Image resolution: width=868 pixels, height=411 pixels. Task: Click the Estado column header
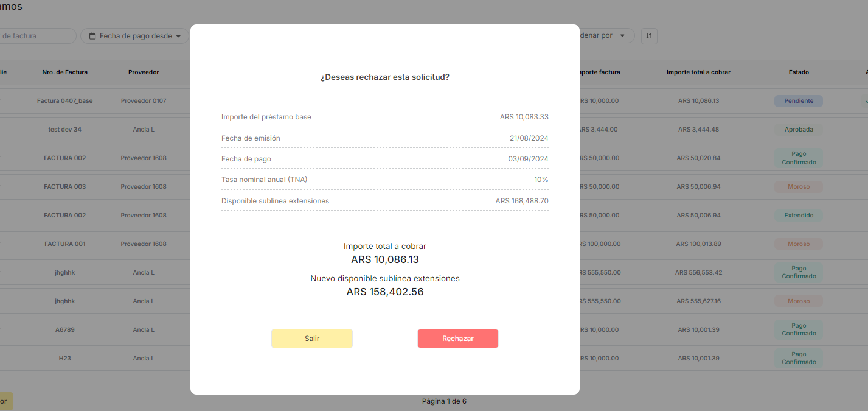799,72
